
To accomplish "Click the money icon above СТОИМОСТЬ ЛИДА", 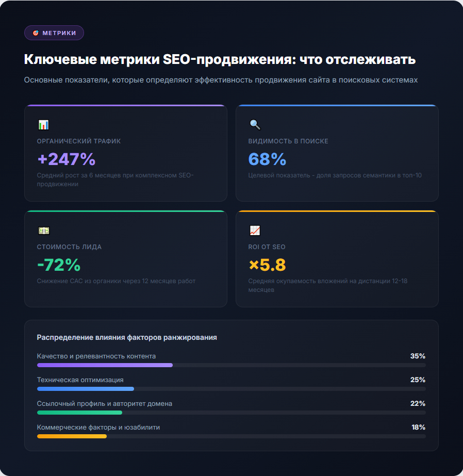I will [43, 231].
